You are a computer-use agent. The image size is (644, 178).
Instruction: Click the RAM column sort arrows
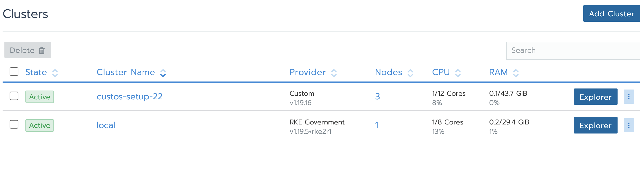(x=516, y=73)
